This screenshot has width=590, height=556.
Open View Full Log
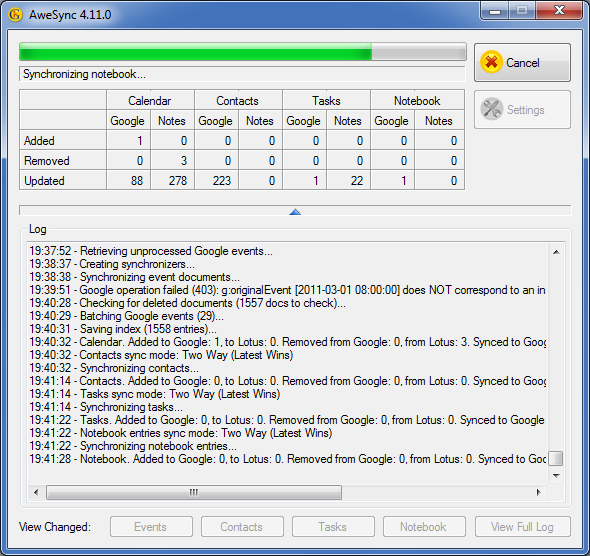pos(523,527)
